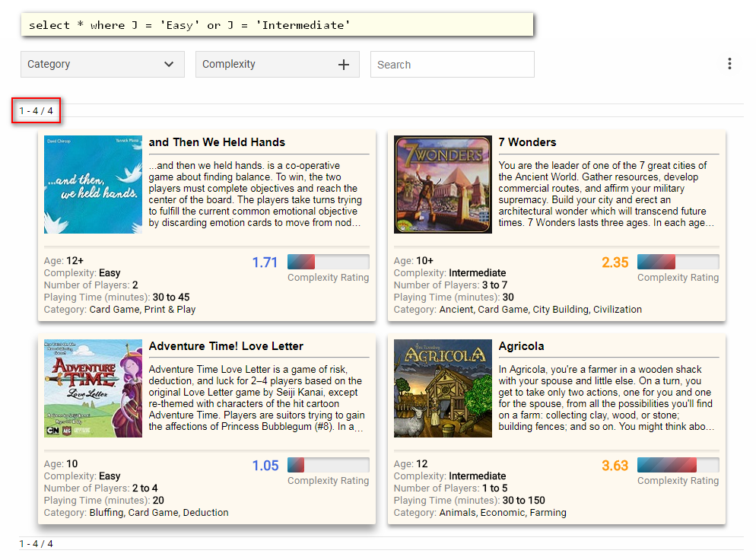Click the and Then We Held Hands cover
756x560 pixels.
tap(93, 184)
